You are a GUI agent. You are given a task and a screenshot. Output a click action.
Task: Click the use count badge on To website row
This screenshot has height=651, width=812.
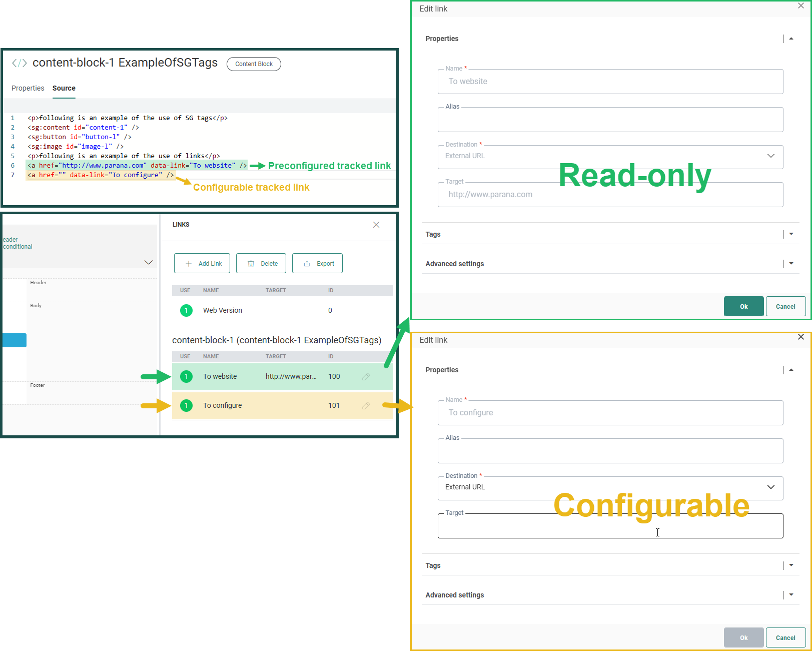[x=186, y=377]
